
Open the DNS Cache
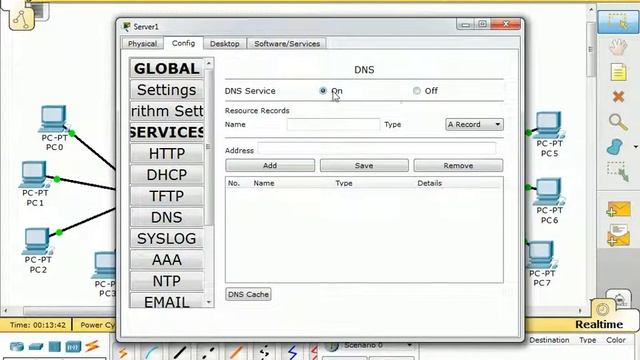248,294
